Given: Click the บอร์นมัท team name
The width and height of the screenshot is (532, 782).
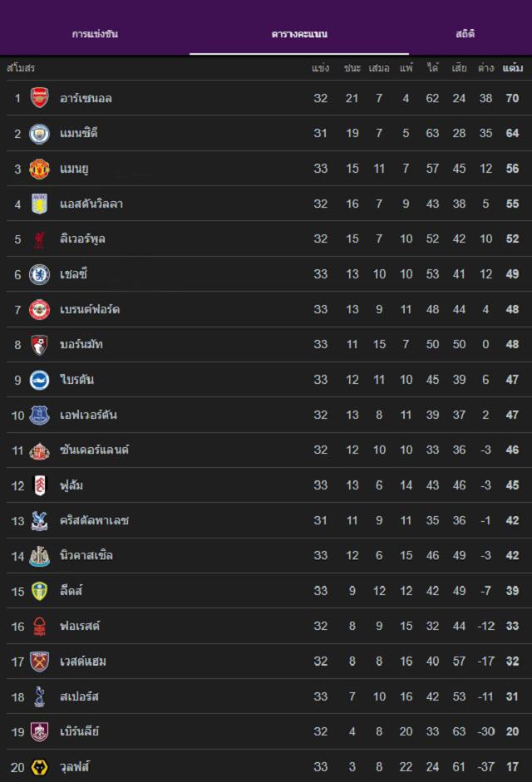Looking at the screenshot, I should pyautogui.click(x=81, y=344).
